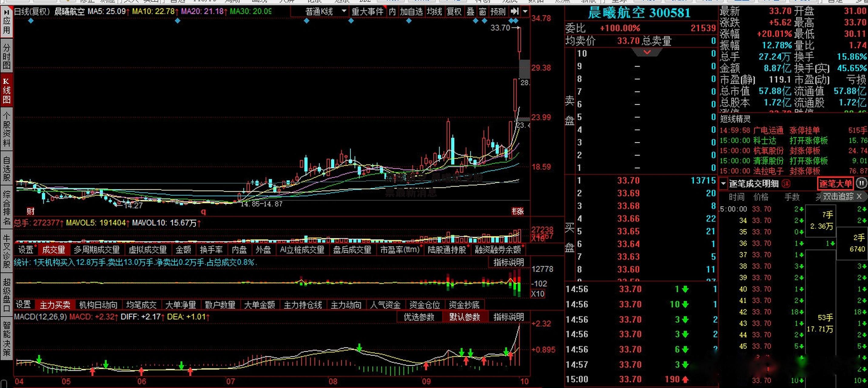Viewport: 868px width, 388px height.
Task: Open 指标说明 for 主力买卖 panel
Action: click(x=509, y=262)
